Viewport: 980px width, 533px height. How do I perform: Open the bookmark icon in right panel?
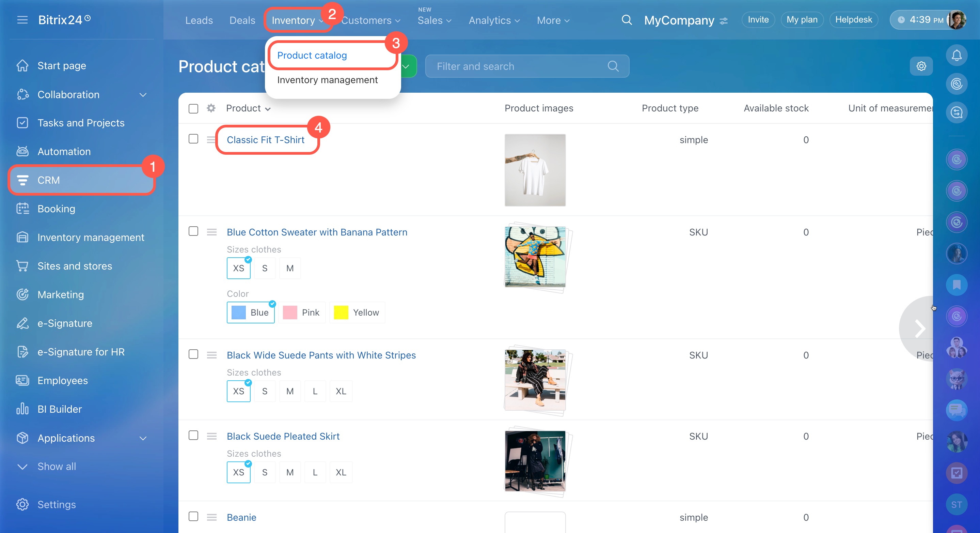[956, 285]
